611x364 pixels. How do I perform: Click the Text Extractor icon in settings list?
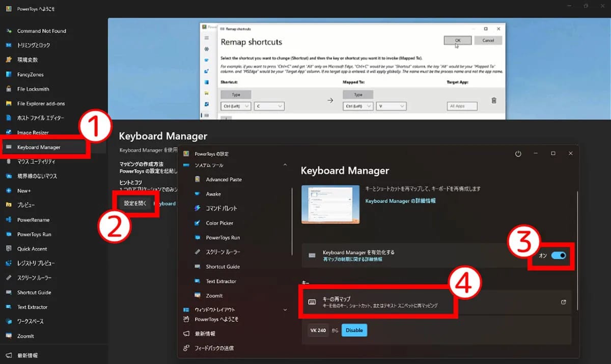click(x=198, y=281)
